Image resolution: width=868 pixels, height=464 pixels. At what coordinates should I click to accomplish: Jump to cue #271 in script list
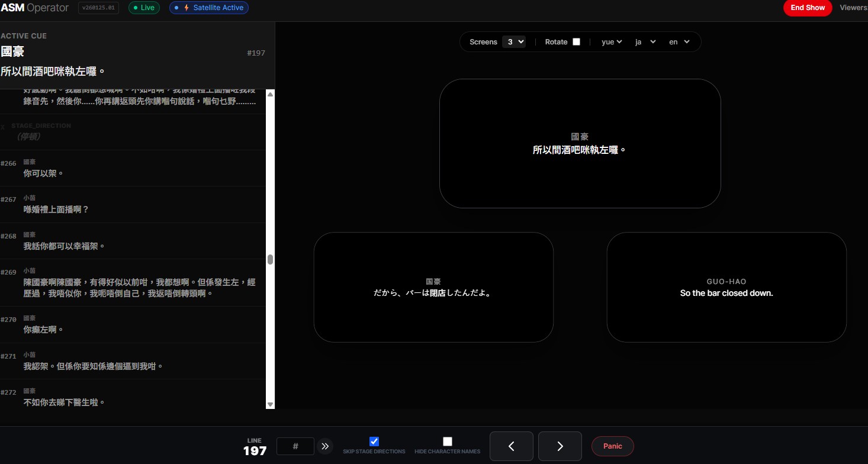tap(133, 361)
